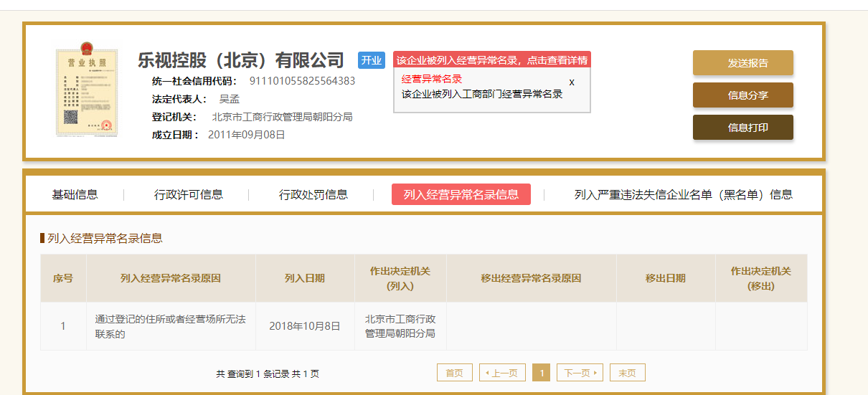Click the 列入经营异常名录原因 column header
This screenshot has width=868, height=395.
click(171, 278)
